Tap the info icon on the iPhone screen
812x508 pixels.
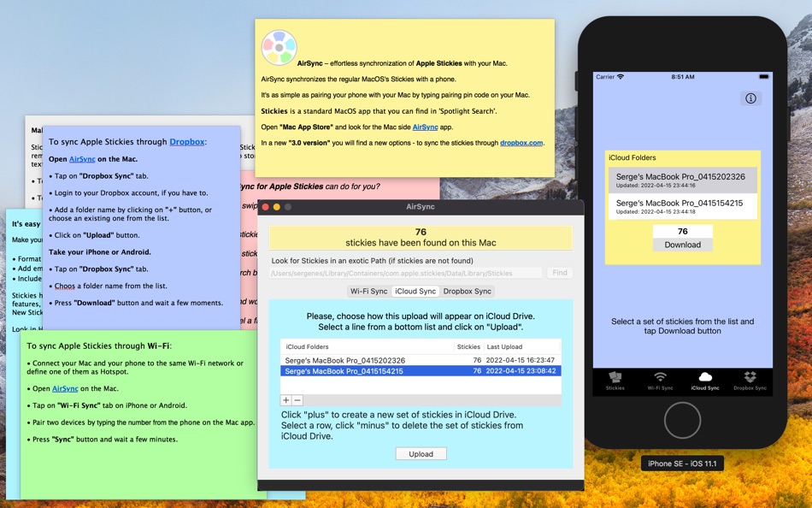click(750, 98)
